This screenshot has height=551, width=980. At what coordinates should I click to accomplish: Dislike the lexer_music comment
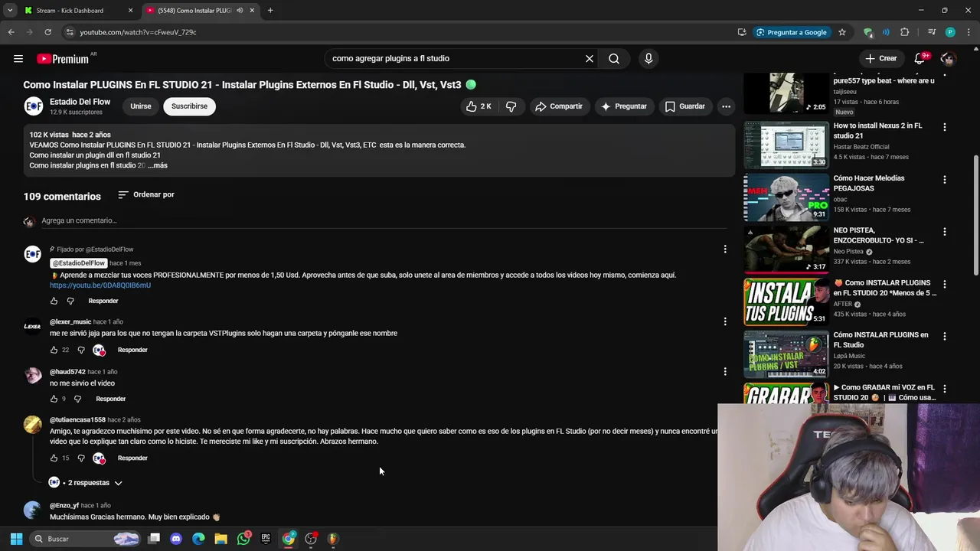coord(81,350)
